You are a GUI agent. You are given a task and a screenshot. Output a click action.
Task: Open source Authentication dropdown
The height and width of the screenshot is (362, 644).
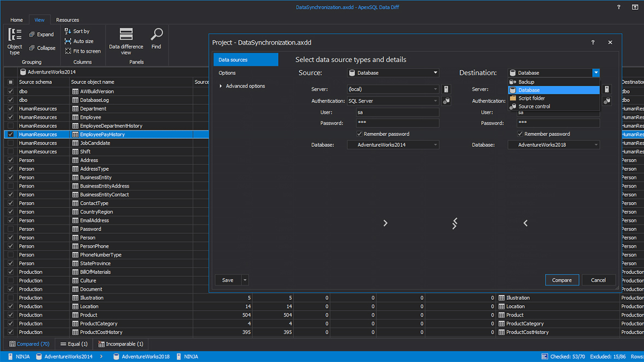coord(435,100)
